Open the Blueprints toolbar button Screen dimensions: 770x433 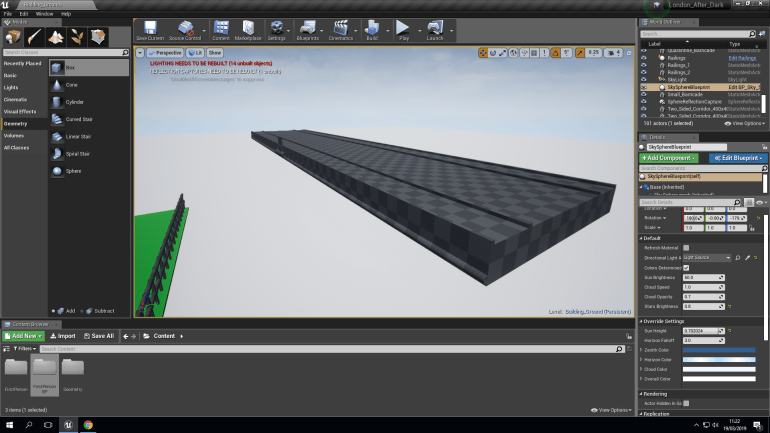click(308, 30)
